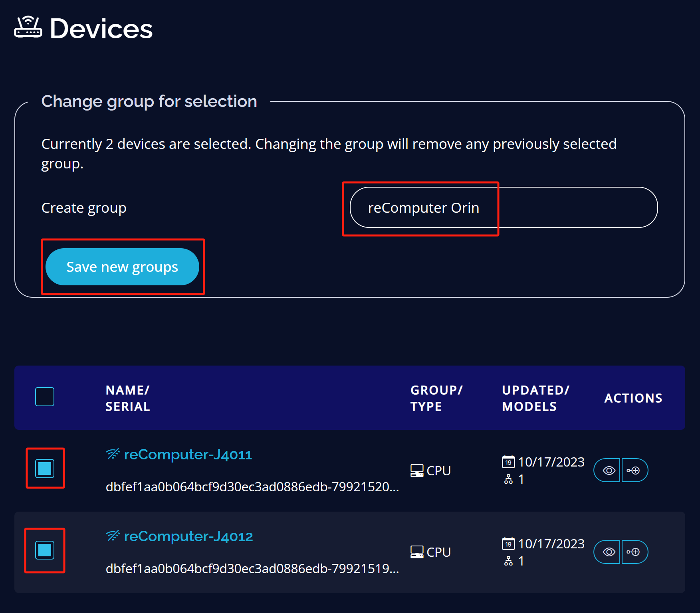Open the reComputer-J4012 device link

tap(188, 536)
